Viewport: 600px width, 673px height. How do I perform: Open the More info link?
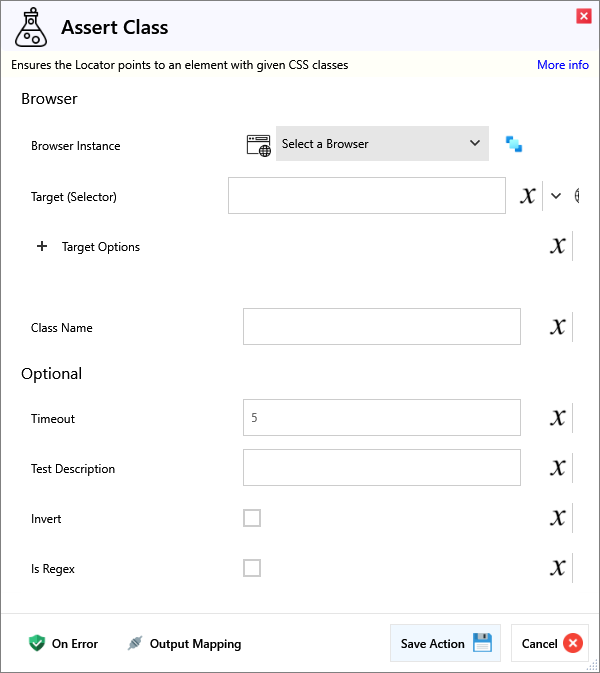pos(562,65)
